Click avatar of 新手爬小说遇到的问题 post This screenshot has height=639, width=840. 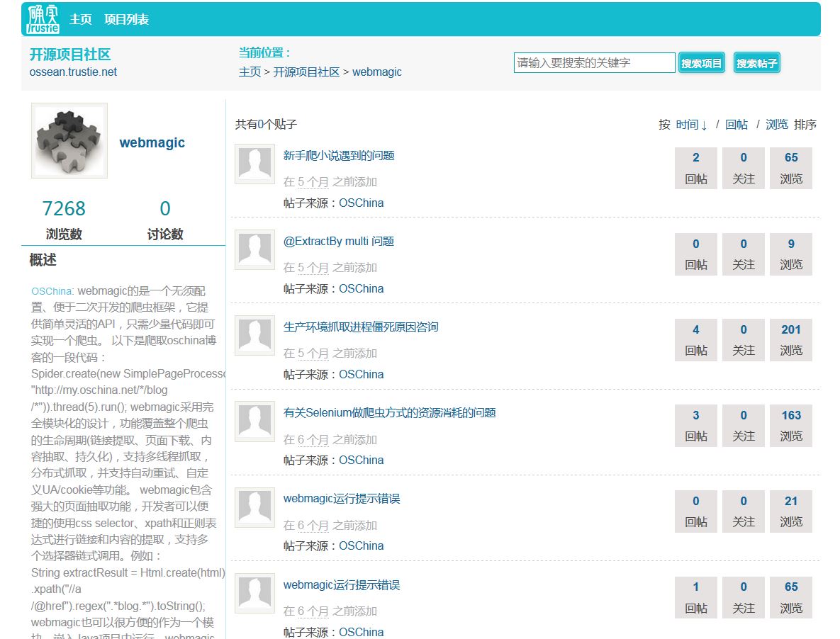255,164
